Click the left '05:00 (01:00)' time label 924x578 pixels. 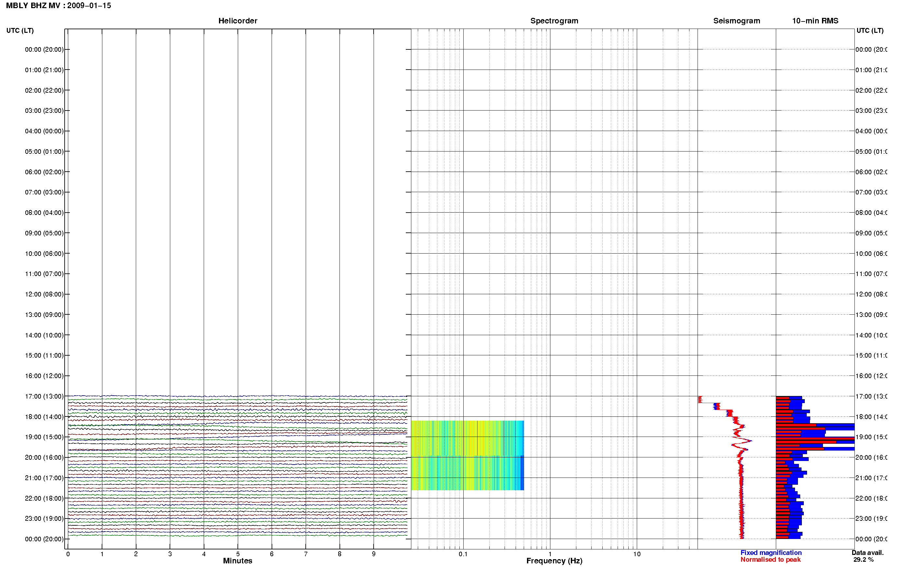point(44,152)
